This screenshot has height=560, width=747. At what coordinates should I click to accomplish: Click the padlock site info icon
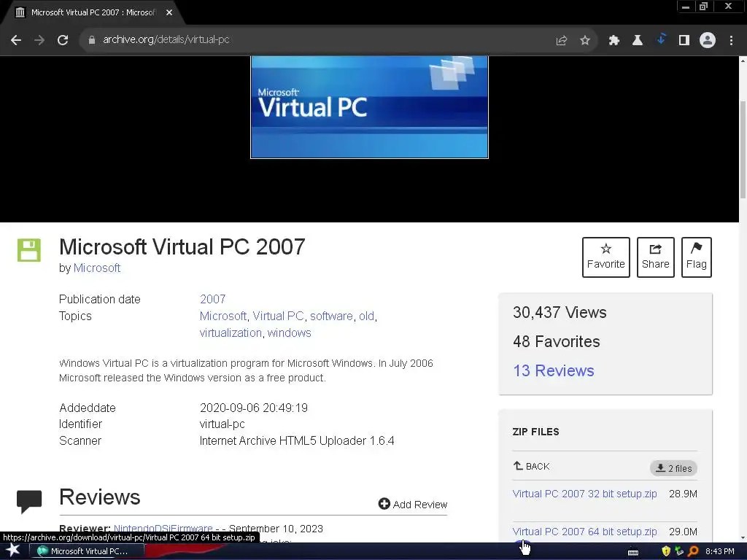click(x=91, y=40)
